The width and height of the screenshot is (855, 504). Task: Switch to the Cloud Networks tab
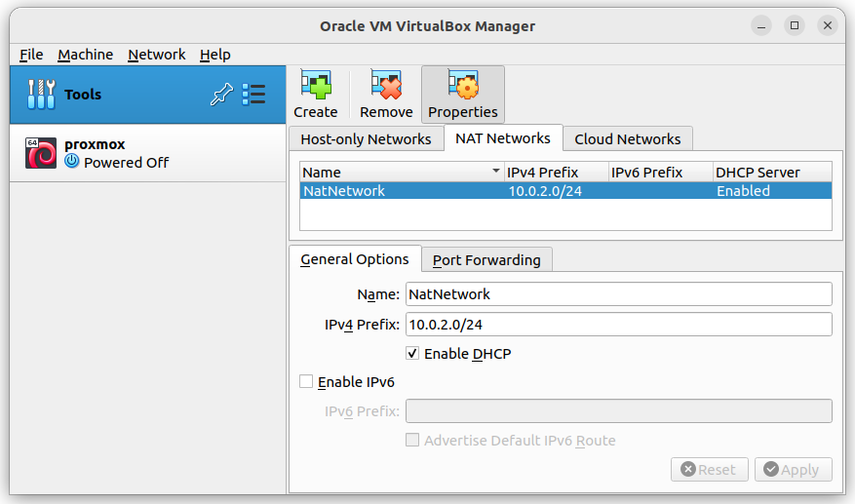[627, 139]
